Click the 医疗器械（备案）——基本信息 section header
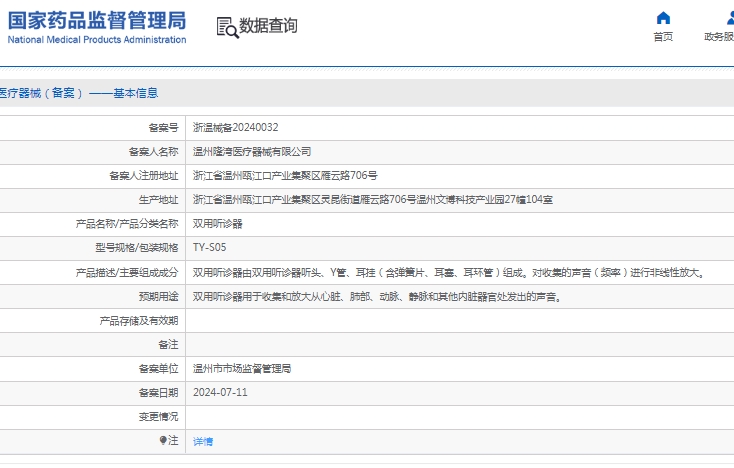Viewport: 734px width, 468px height. pos(79,93)
